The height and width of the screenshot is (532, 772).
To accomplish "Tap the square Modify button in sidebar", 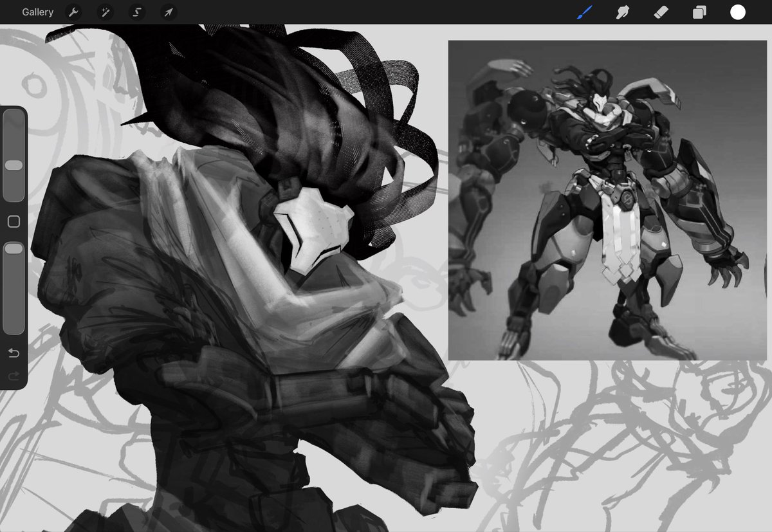I will pos(14,222).
